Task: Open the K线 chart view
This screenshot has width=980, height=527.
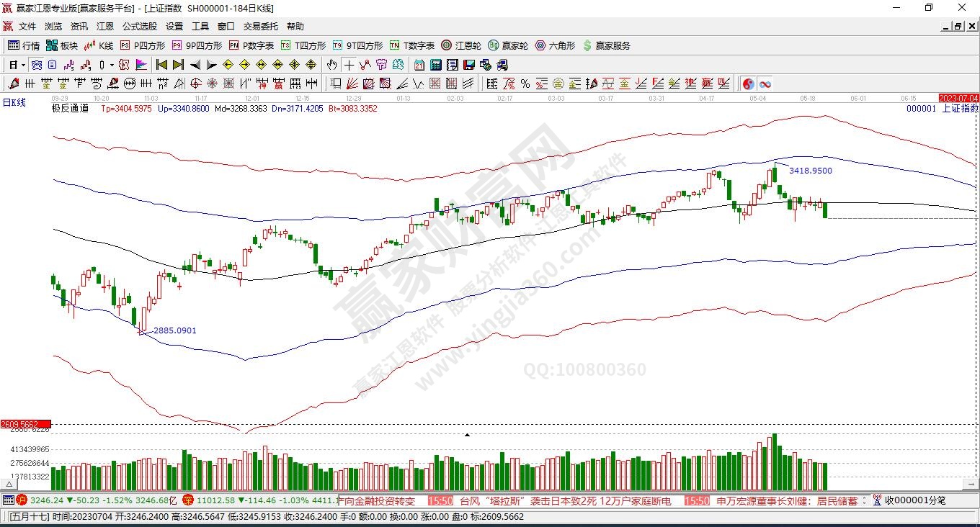Action: (98, 45)
